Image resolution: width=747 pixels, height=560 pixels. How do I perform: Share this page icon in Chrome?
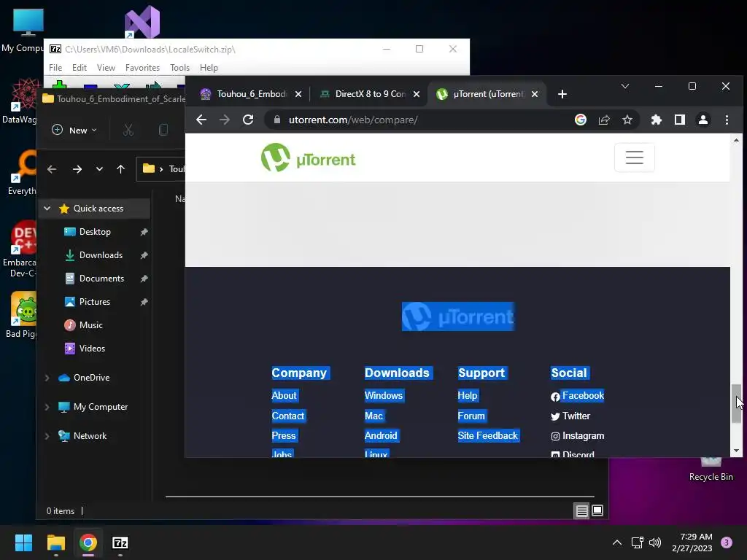[x=604, y=120]
